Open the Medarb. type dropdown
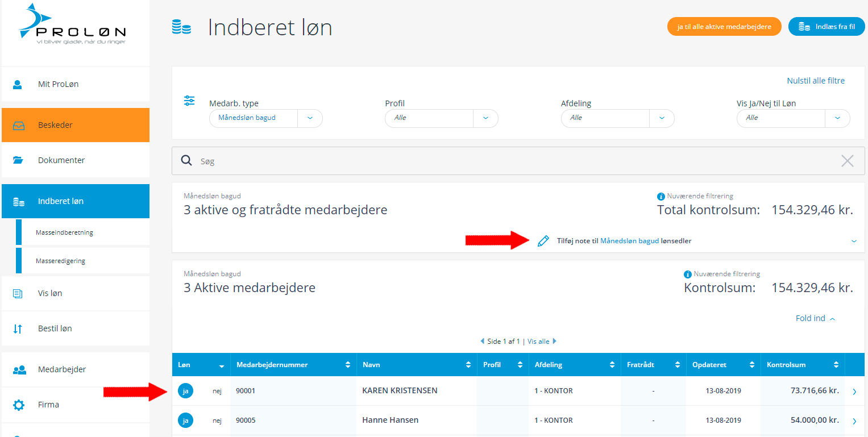This screenshot has height=437, width=868. point(310,118)
